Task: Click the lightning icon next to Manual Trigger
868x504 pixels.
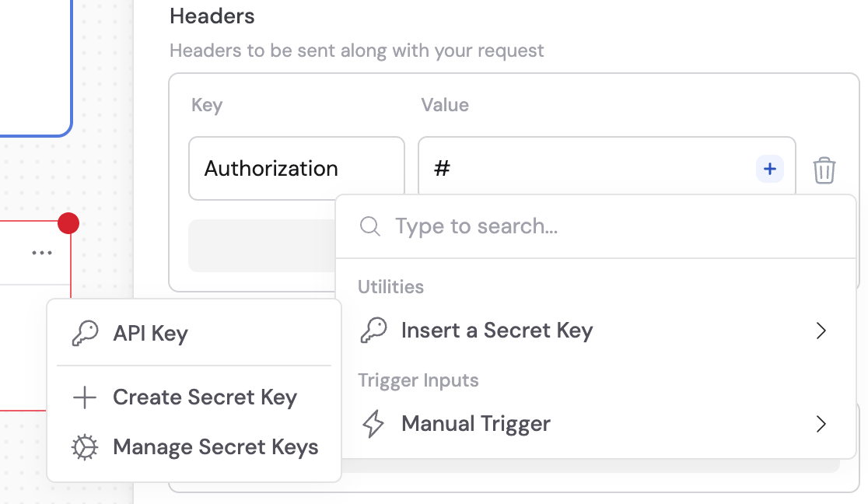Action: click(374, 424)
